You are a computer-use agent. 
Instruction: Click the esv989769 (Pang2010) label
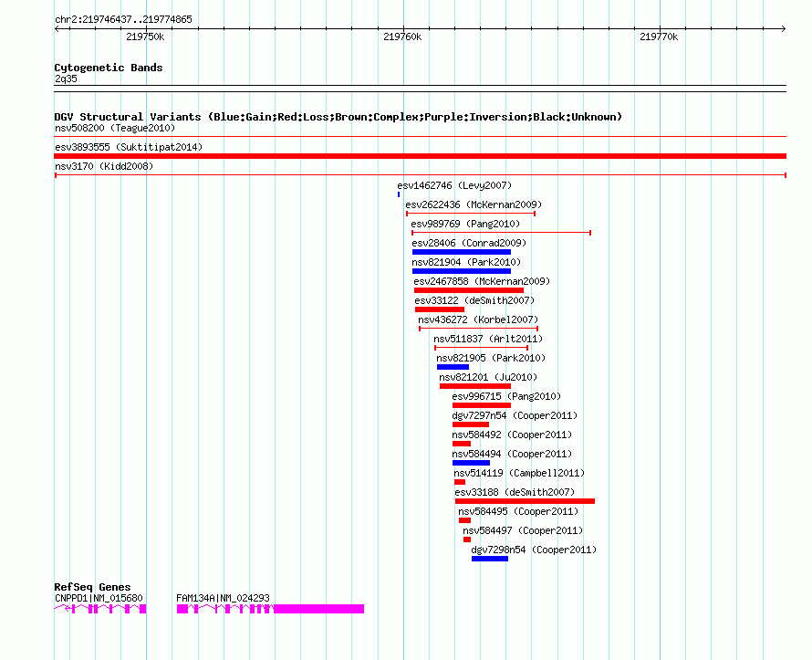pos(465,224)
